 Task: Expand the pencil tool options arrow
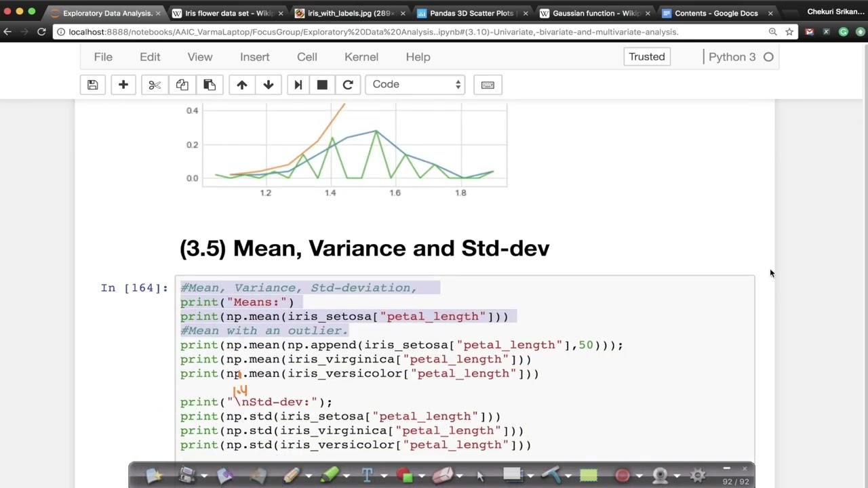309,476
